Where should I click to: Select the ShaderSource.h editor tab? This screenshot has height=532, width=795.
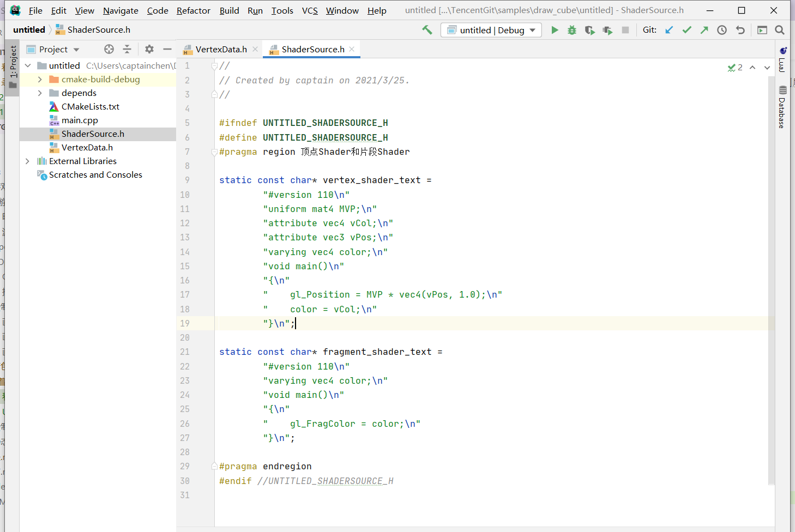pos(312,49)
